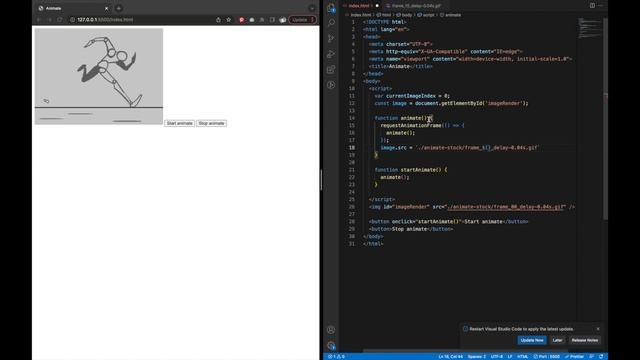Click the browser back arrow
Image resolution: width=640 pixels, height=360 pixels.
click(39, 20)
